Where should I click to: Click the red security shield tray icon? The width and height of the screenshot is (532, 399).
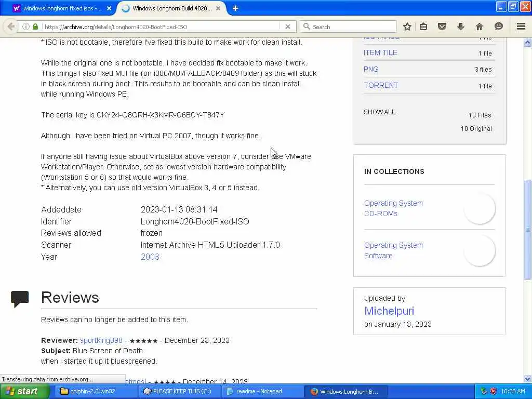click(x=494, y=391)
